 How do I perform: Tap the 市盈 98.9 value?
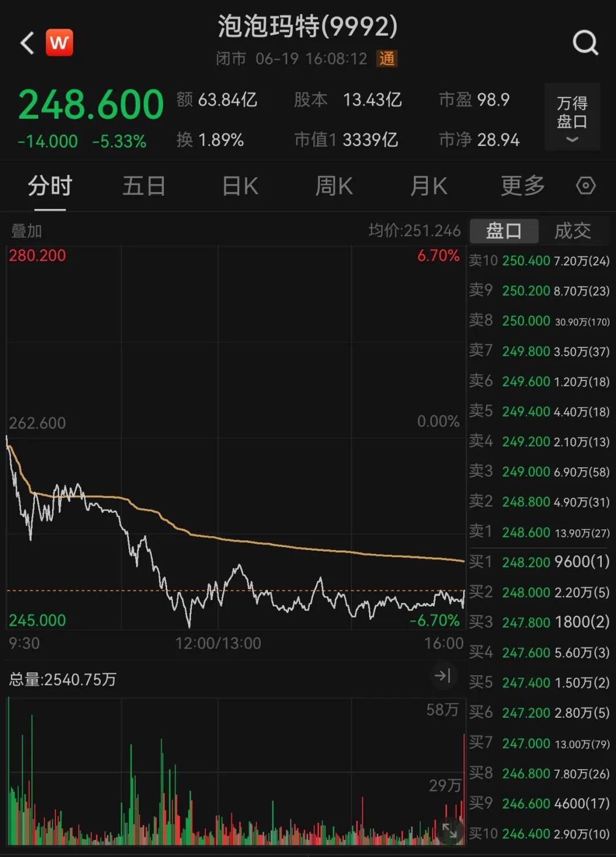[x=474, y=100]
